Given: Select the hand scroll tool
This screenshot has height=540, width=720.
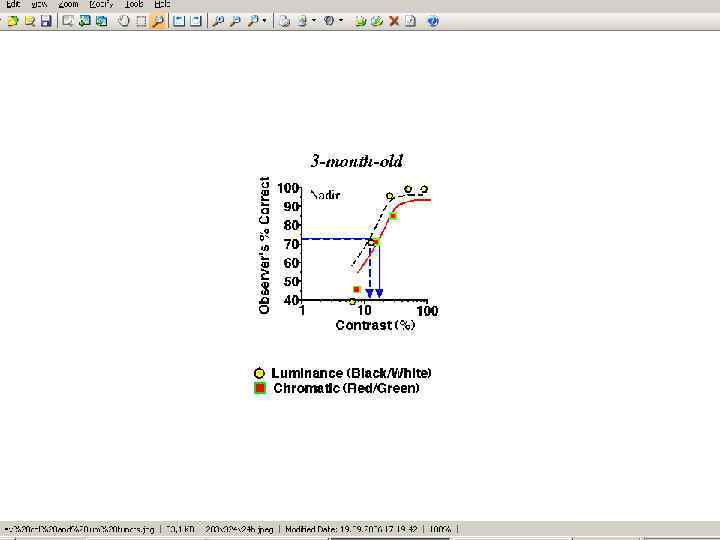Looking at the screenshot, I should 124,21.
